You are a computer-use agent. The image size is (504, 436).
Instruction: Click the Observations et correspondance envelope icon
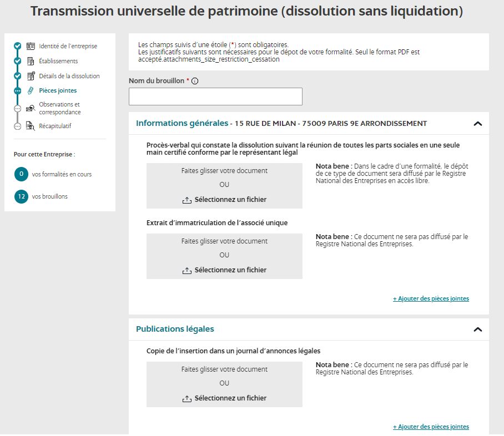(x=31, y=108)
